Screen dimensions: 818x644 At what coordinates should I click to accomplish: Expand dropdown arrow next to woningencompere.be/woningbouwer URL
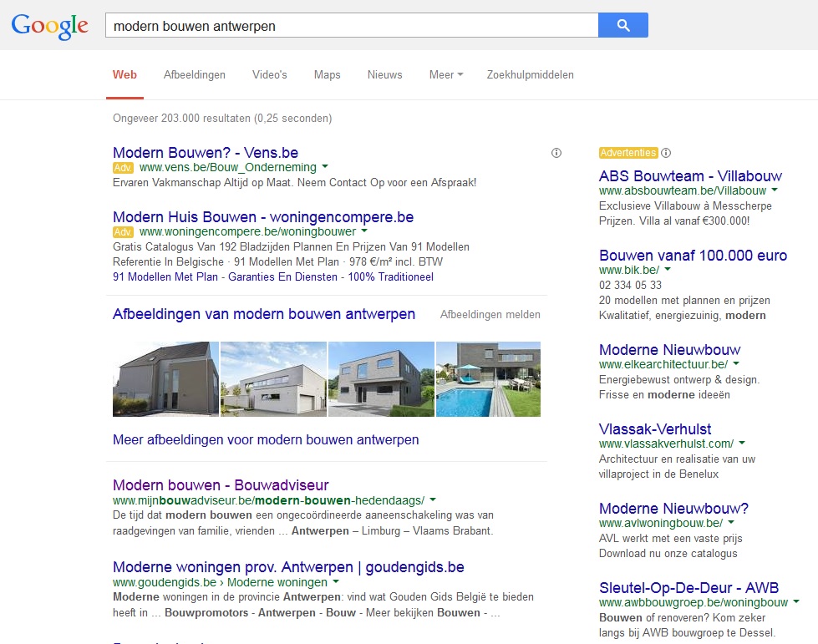[x=364, y=231]
